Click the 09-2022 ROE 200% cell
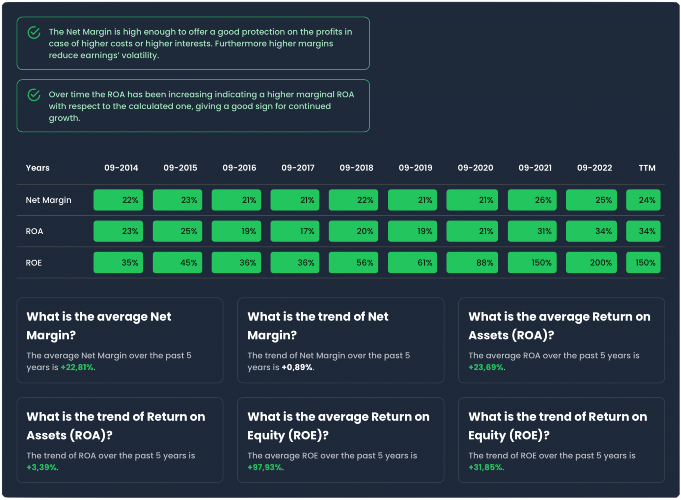 (591, 262)
